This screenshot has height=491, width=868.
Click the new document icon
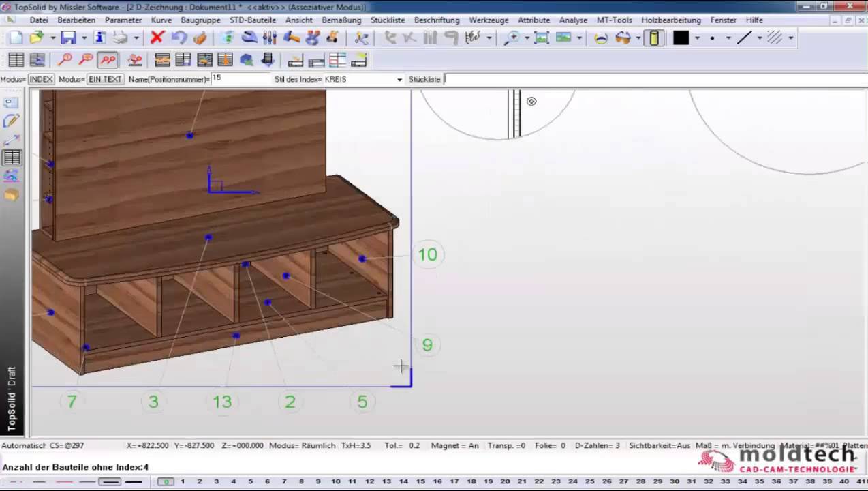pyautogui.click(x=16, y=38)
